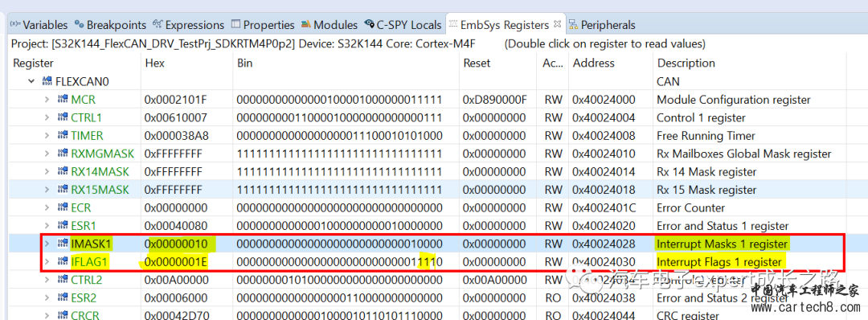Viewport: 868px width, 320px height.
Task: Click the IMASK1 register icon
Action: click(63, 244)
